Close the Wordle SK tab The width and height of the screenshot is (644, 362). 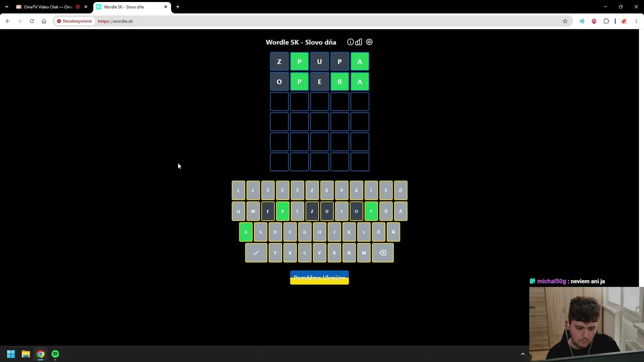(x=166, y=7)
